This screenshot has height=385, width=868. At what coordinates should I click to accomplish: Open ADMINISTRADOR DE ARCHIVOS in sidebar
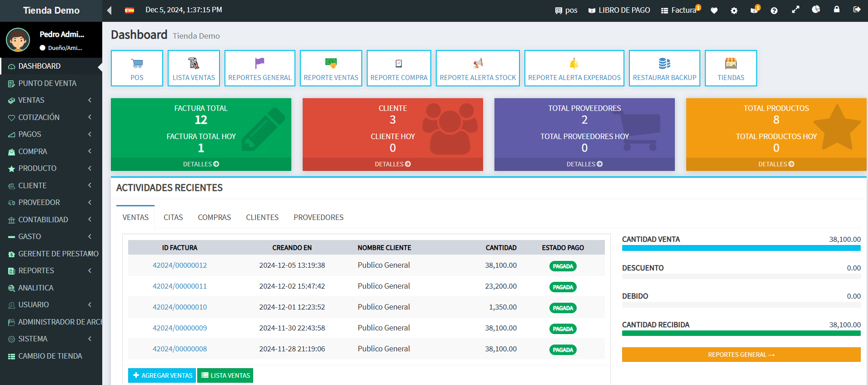click(x=51, y=322)
